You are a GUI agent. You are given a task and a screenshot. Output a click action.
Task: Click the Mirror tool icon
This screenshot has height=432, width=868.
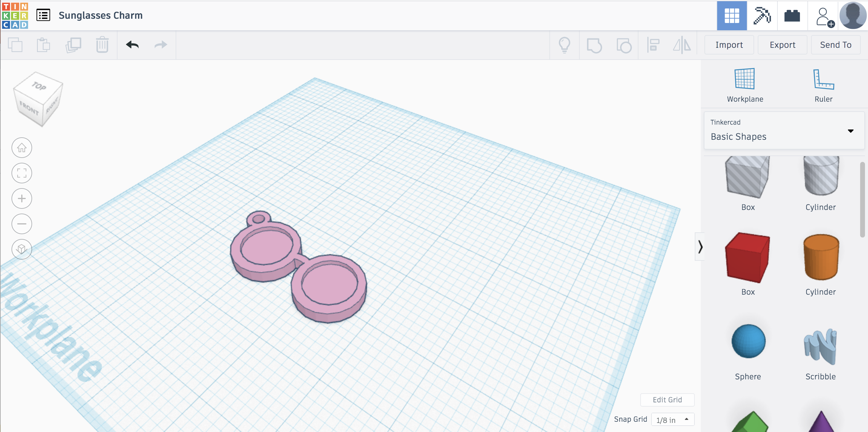682,45
